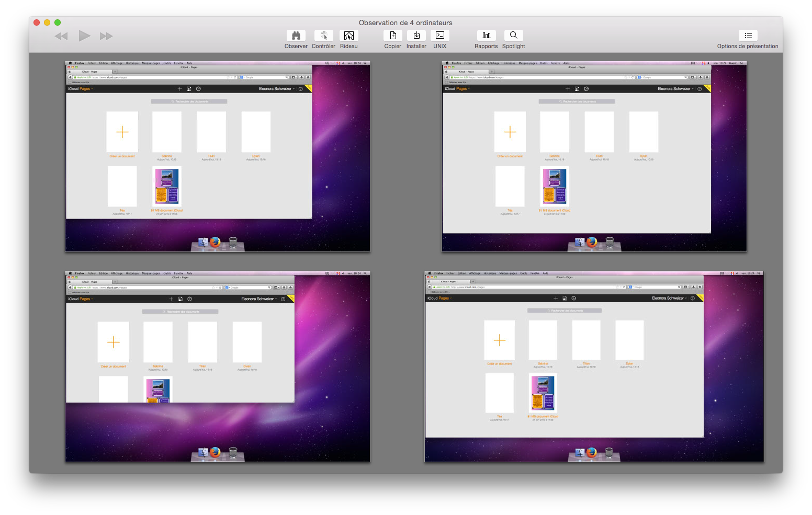The width and height of the screenshot is (812, 515).
Task: Click the fast-forward playback button
Action: (106, 36)
